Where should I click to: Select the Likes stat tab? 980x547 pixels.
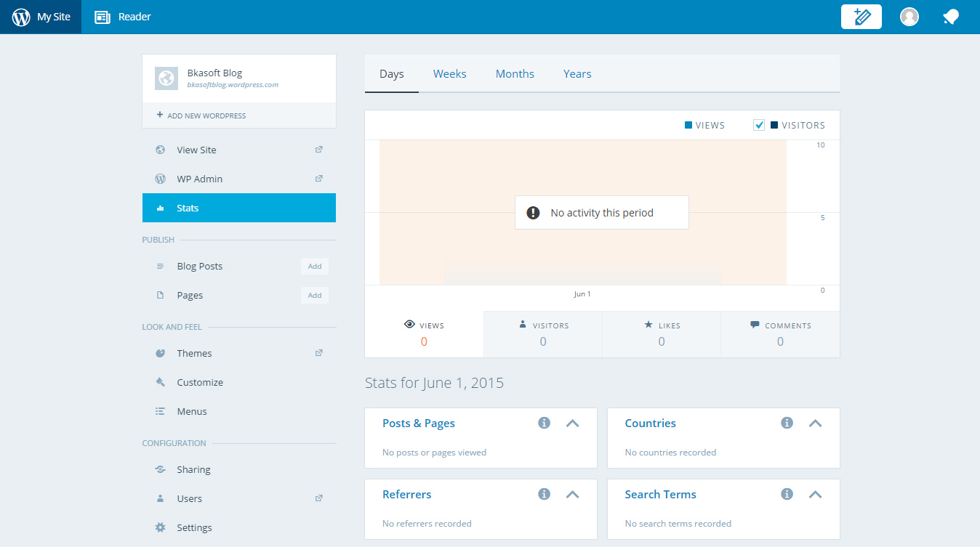[662, 334]
